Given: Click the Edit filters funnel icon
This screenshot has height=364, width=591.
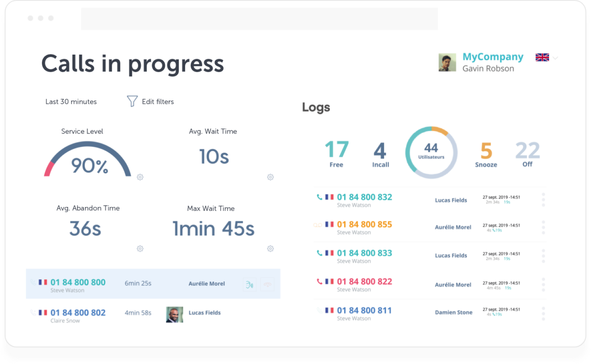Looking at the screenshot, I should [x=132, y=101].
